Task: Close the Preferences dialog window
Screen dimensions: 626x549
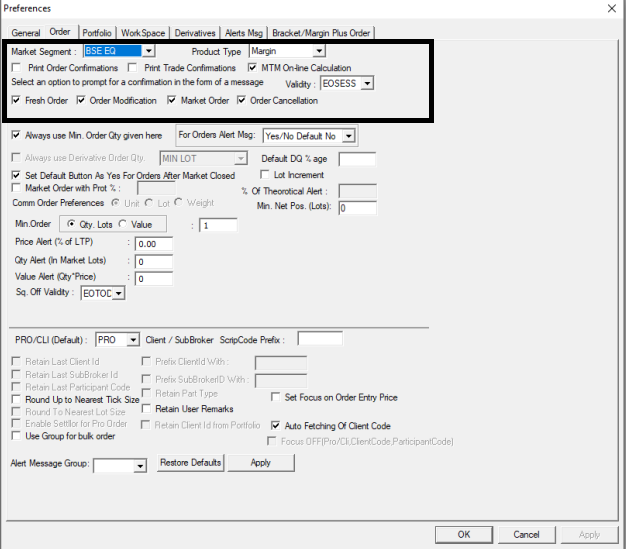Action: tap(610, 9)
